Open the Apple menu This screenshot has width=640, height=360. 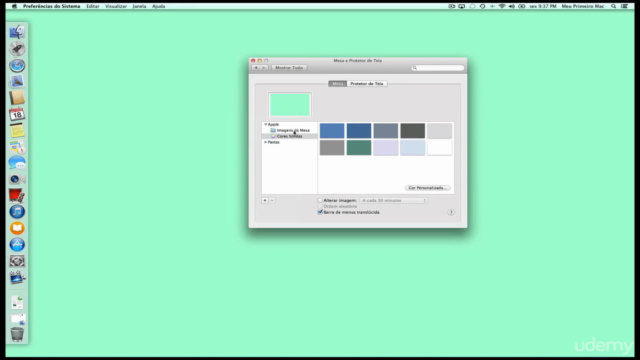[x=14, y=6]
